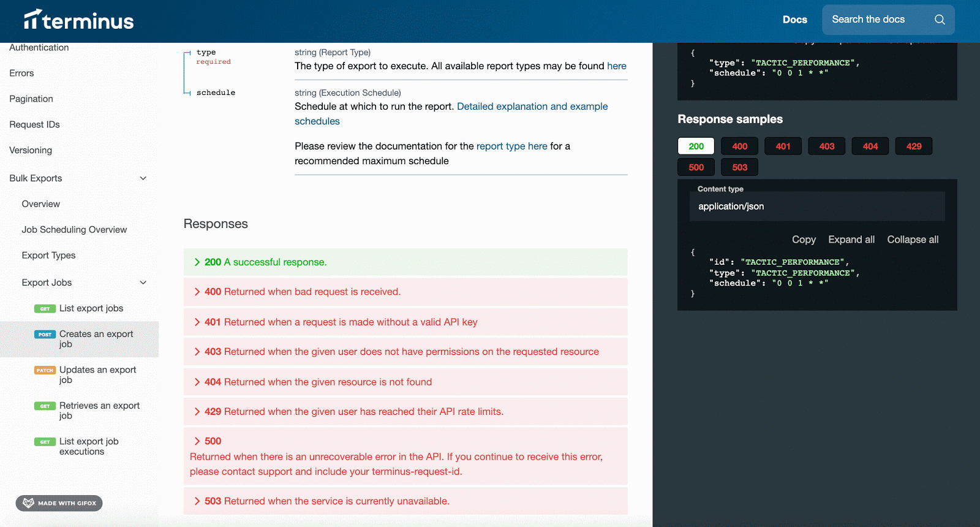This screenshot has width=980, height=527.
Task: Expand the 503 service unavailable response
Action: point(405,501)
